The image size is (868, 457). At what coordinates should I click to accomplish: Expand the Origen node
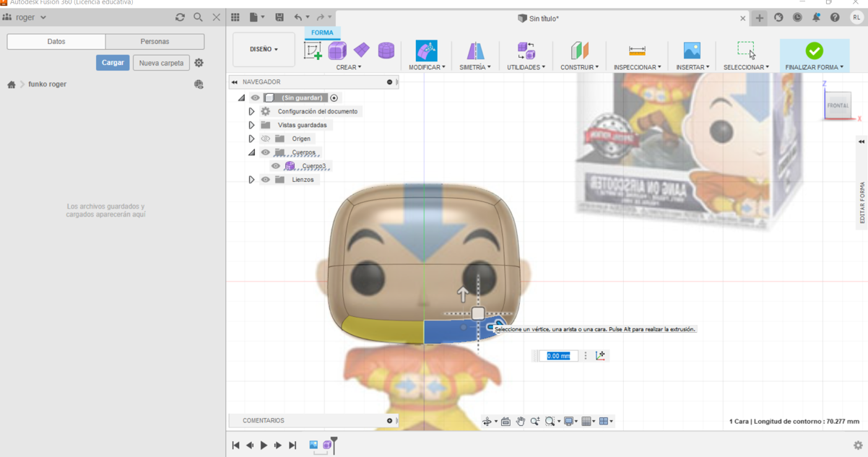pyautogui.click(x=251, y=139)
